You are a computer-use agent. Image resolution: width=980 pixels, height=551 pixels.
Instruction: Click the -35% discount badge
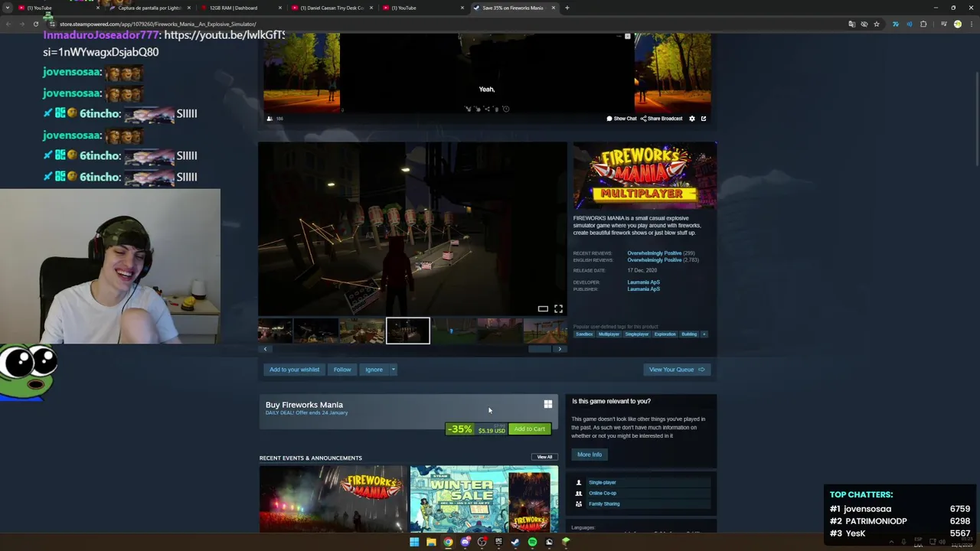(459, 429)
